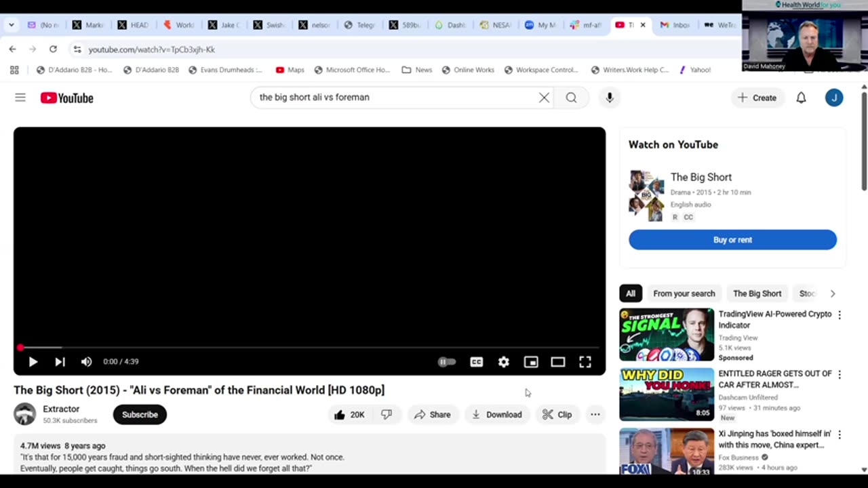Viewport: 868px width, 488px height.
Task: Open the News bookmarks folder
Action: click(417, 70)
